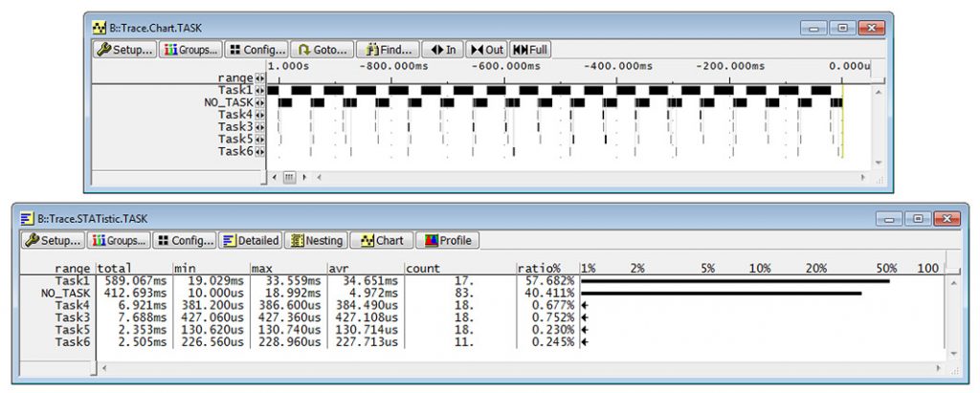Zoom in on the trace chart
This screenshot has width=980, height=393.
click(x=442, y=49)
